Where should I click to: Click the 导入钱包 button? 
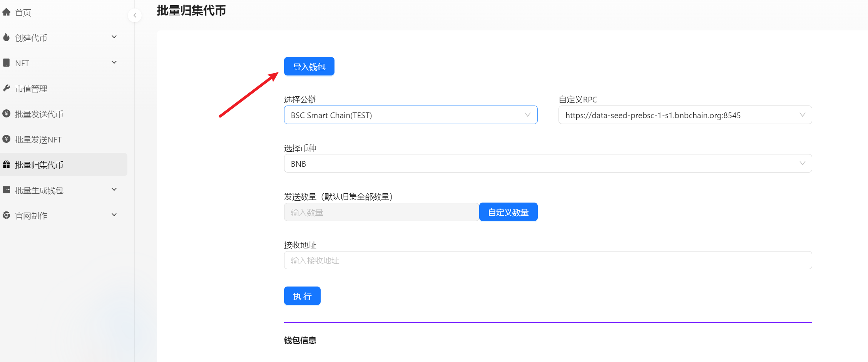click(309, 67)
